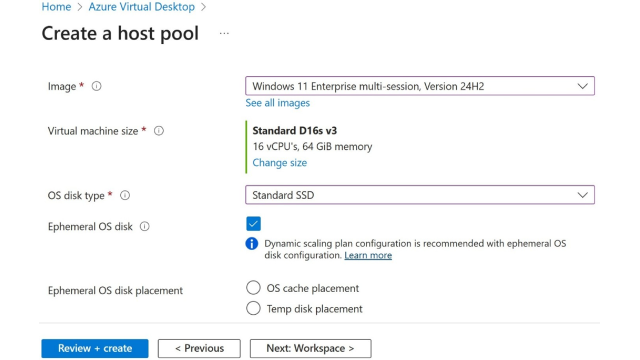640x360 pixels.
Task: Click the Virtual machine size info icon
Action: pyautogui.click(x=159, y=131)
